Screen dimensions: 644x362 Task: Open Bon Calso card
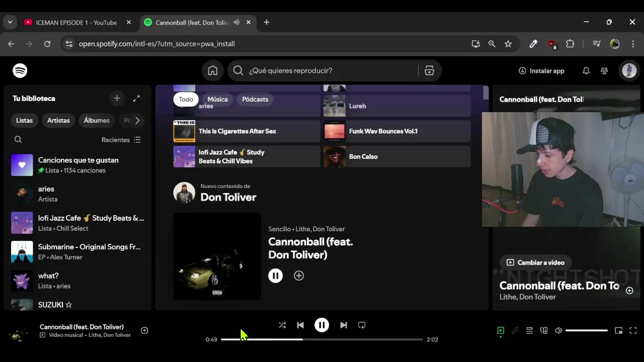397,156
